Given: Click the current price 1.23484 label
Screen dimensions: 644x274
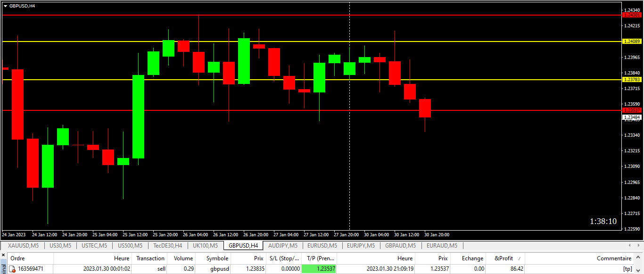Looking at the screenshot, I should 632,116.
